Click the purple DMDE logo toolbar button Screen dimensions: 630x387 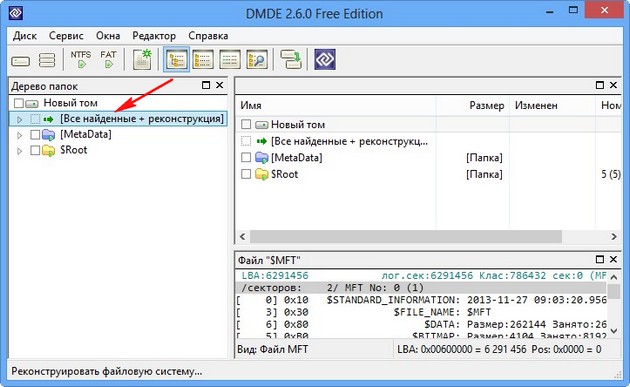(x=325, y=59)
